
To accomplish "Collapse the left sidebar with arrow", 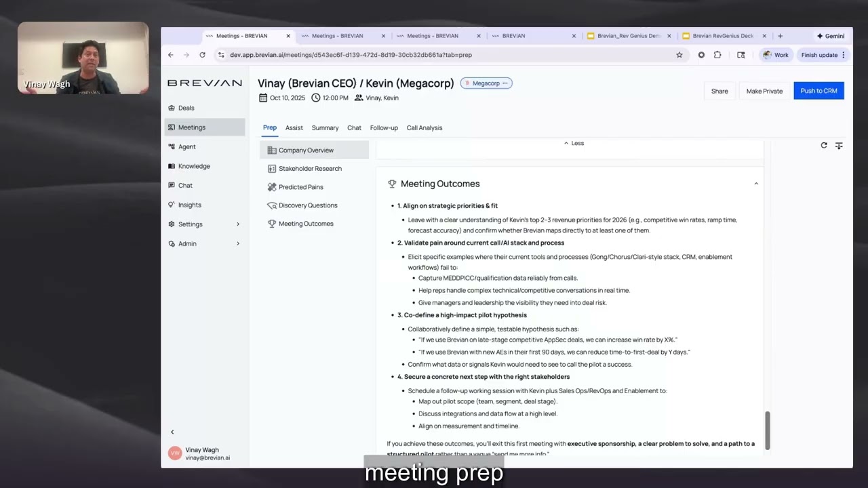I will [172, 432].
